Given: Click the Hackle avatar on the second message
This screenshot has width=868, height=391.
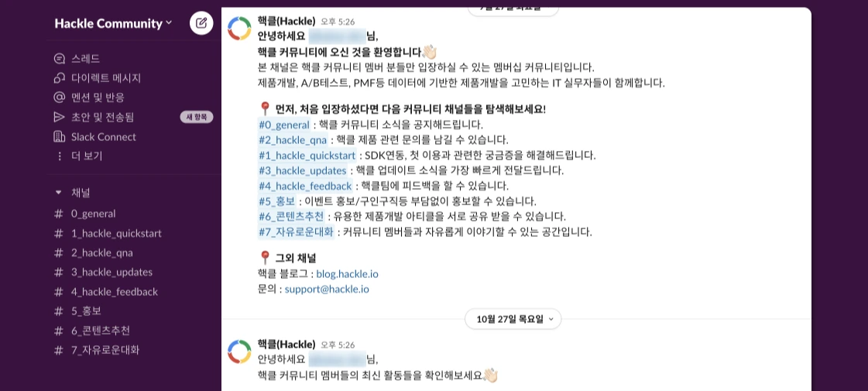Looking at the screenshot, I should pos(240,352).
